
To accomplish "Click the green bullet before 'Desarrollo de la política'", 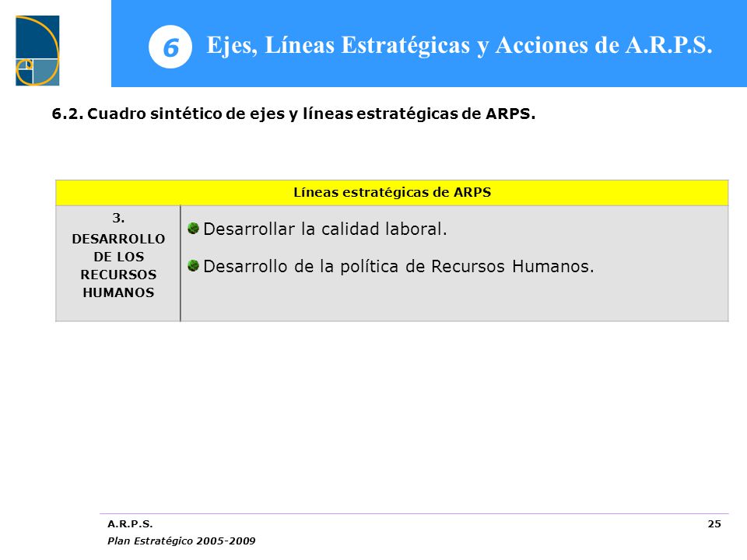I will pyautogui.click(x=193, y=265).
